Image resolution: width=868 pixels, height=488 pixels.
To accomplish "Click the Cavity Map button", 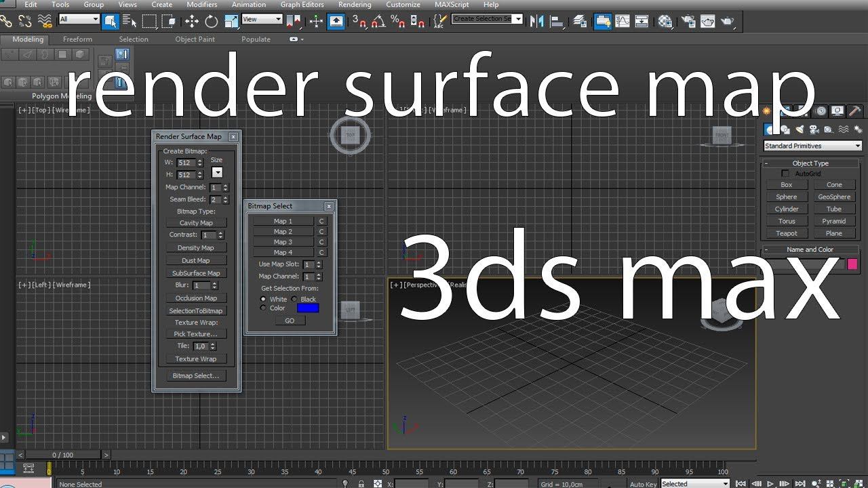I will click(196, 223).
